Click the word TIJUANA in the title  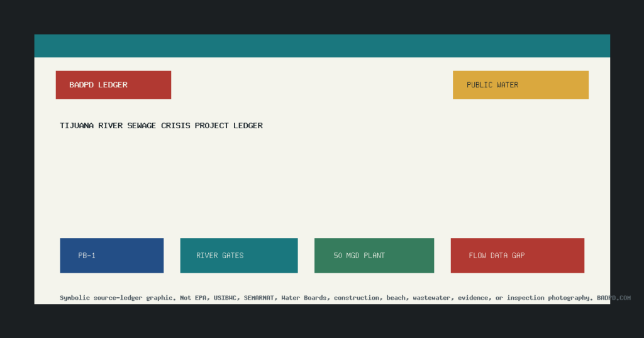click(77, 126)
